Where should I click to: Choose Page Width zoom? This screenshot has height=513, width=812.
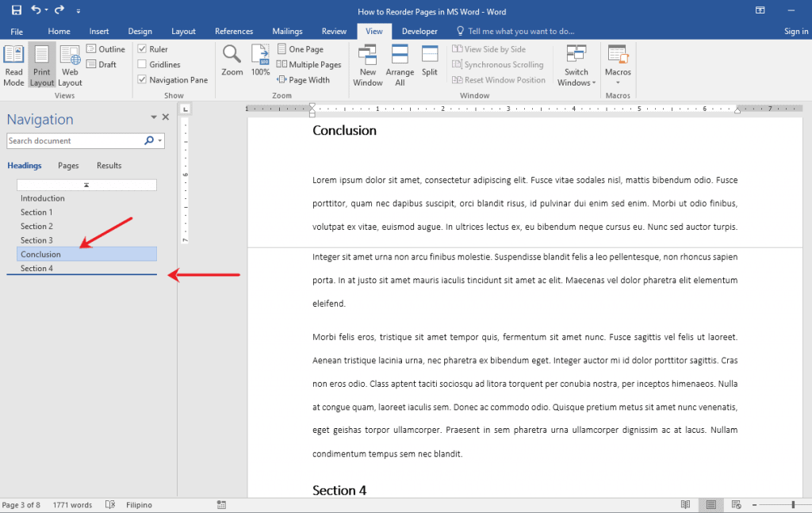tap(304, 80)
